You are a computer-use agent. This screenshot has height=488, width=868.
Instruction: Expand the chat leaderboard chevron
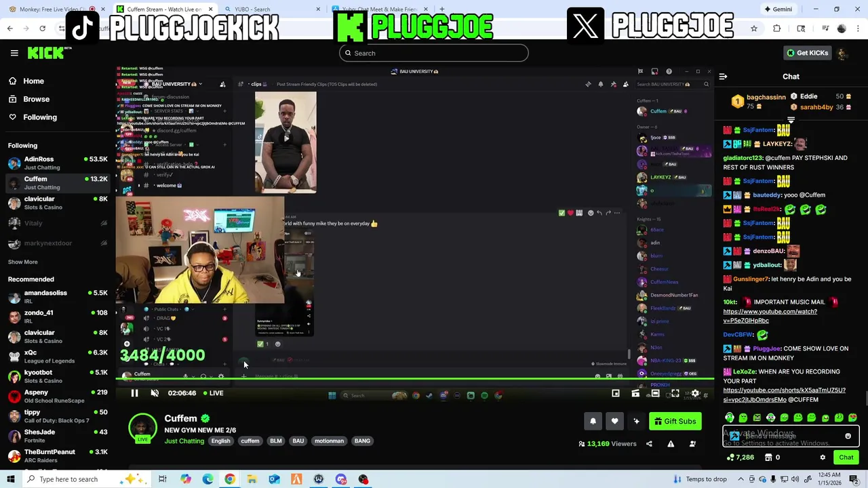point(791,120)
